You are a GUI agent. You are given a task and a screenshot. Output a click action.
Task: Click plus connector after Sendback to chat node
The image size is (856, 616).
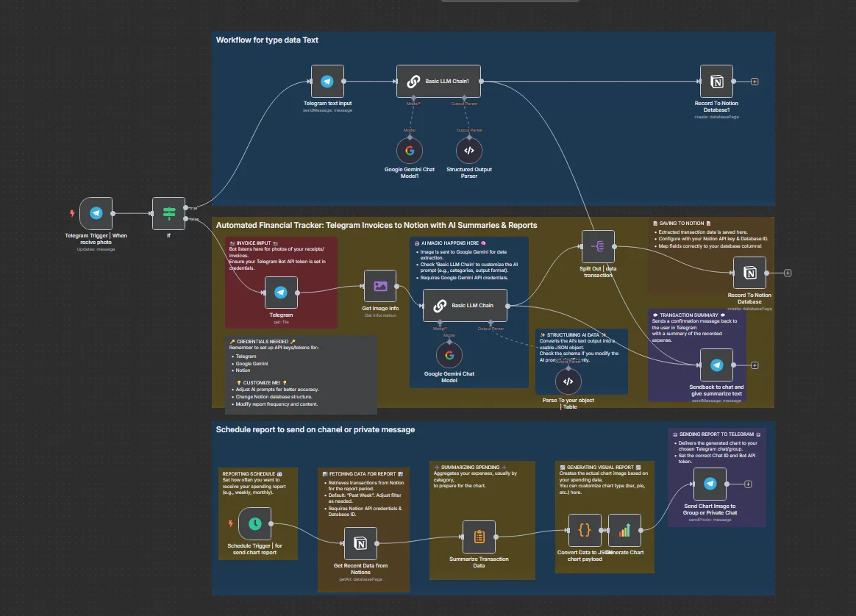click(755, 365)
